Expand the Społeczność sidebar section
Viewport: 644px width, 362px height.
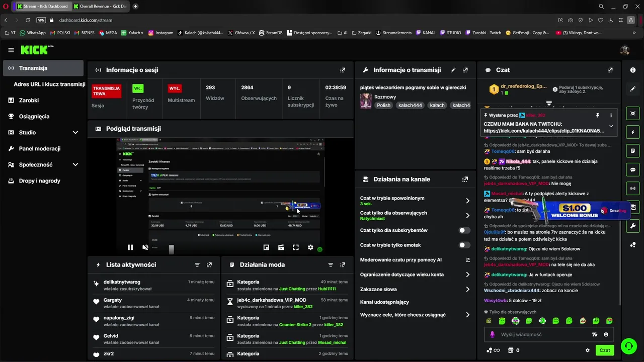[75, 164]
